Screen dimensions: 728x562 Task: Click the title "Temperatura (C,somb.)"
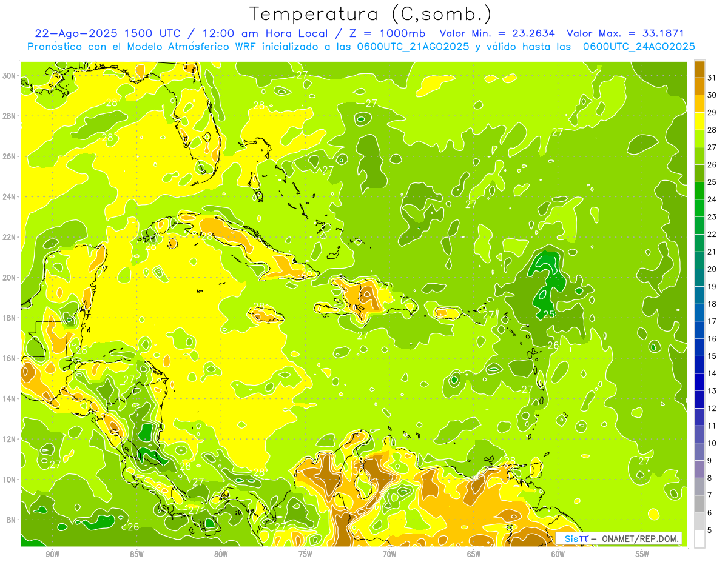(x=371, y=14)
